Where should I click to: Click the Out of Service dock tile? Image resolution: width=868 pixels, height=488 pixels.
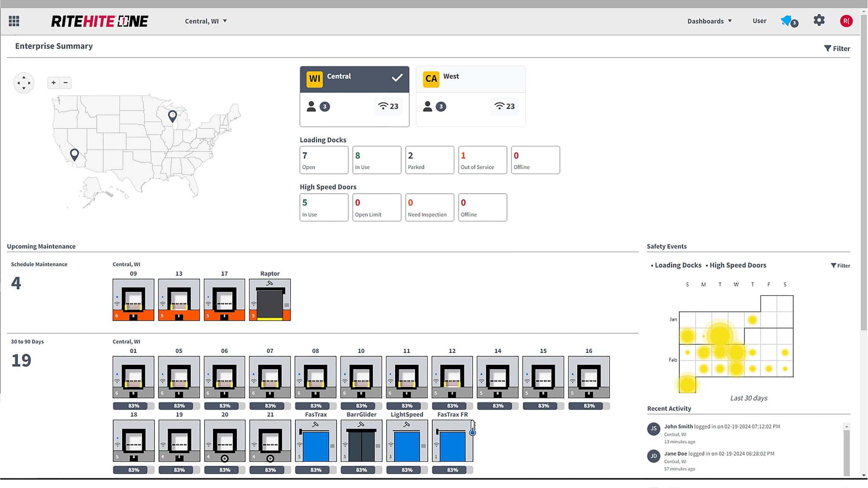(482, 160)
